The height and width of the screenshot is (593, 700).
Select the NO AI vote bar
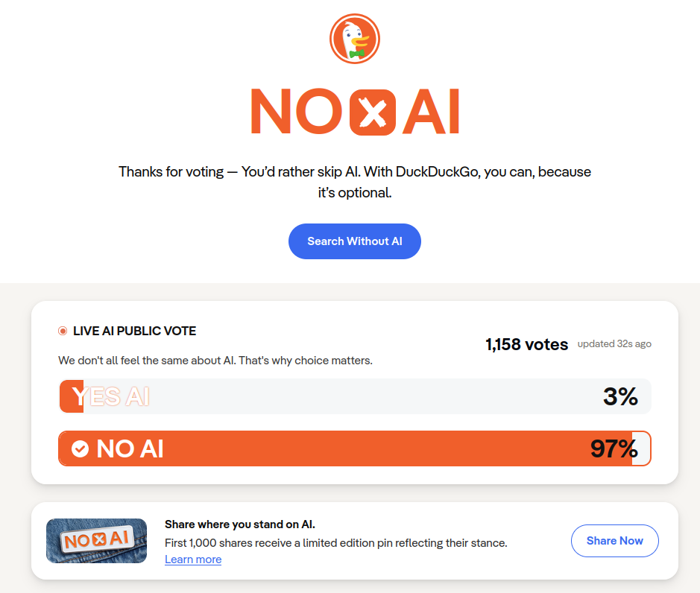click(x=354, y=448)
